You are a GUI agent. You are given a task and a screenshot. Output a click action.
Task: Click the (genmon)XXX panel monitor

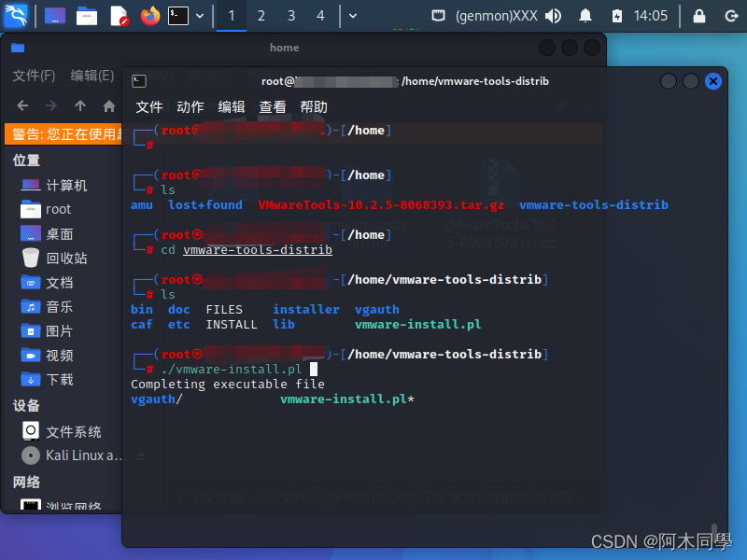pyautogui.click(x=497, y=16)
